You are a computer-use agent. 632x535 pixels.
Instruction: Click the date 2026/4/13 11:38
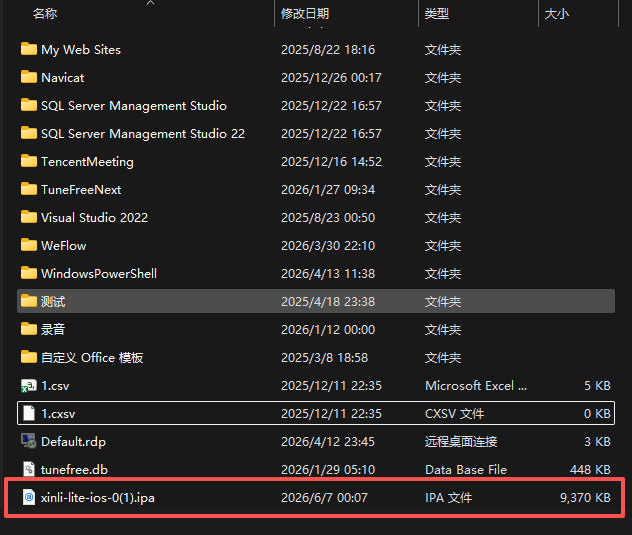tap(328, 273)
